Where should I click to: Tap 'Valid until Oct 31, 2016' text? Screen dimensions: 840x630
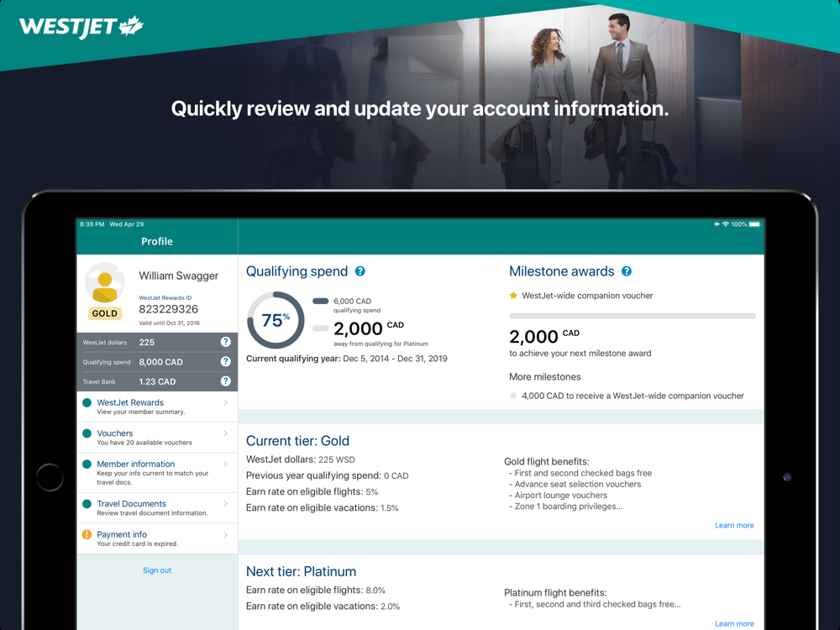click(170, 323)
